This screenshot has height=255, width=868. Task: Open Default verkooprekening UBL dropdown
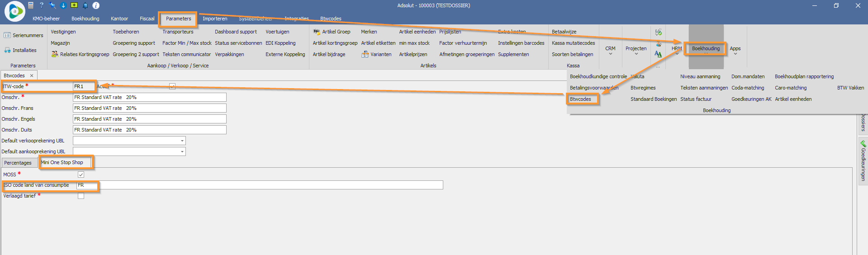(182, 141)
